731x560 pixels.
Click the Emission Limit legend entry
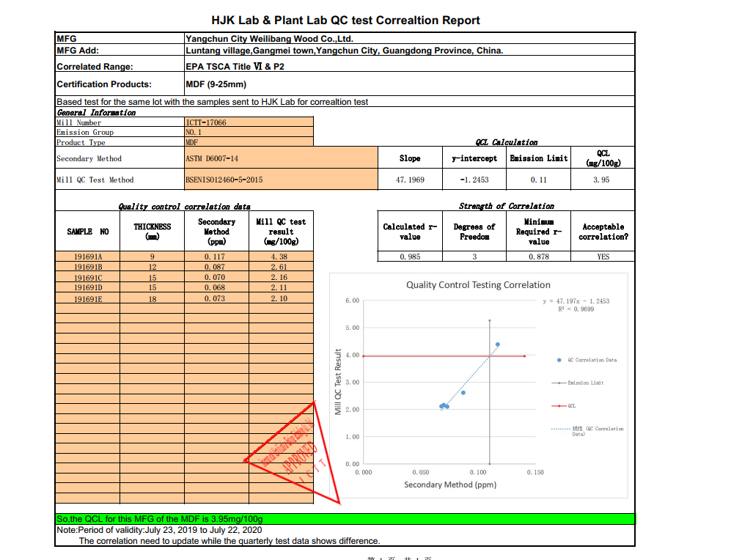click(x=585, y=383)
